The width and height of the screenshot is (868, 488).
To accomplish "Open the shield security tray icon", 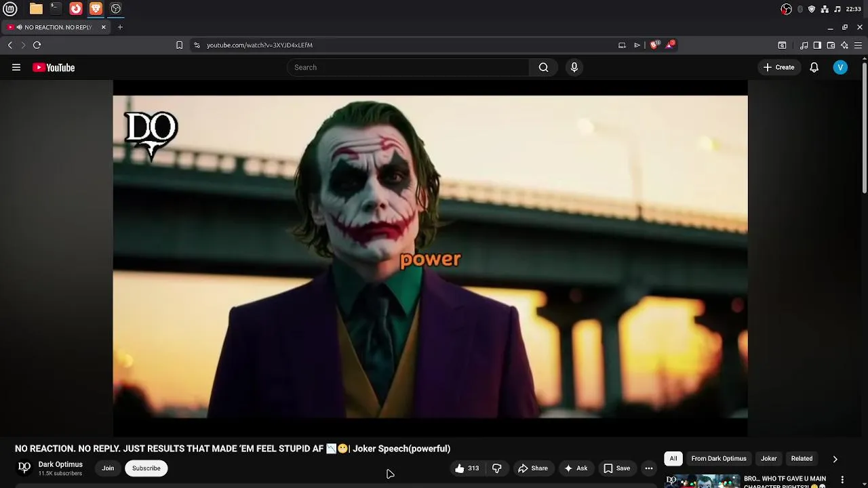I will [812, 9].
